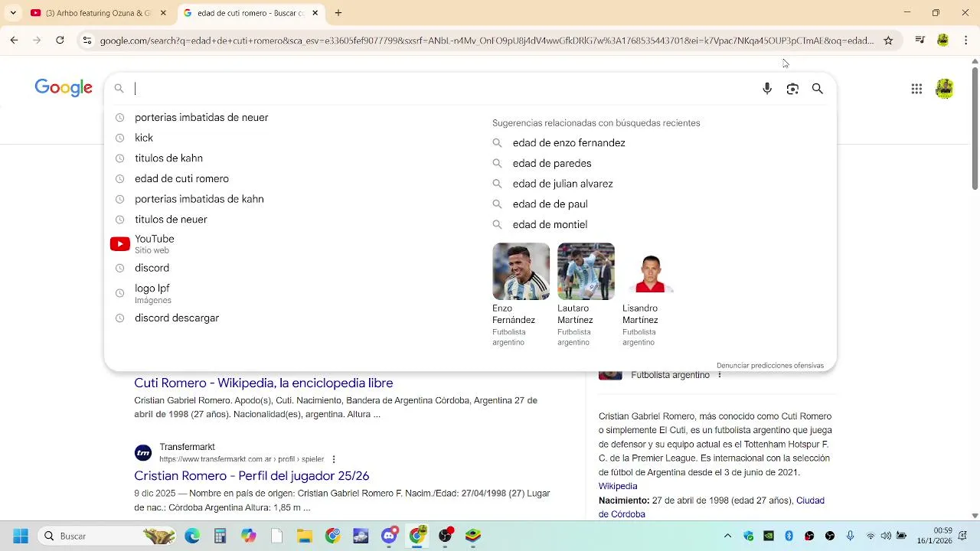Open Calculator from taskbar
The width and height of the screenshot is (980, 551).
click(220, 536)
